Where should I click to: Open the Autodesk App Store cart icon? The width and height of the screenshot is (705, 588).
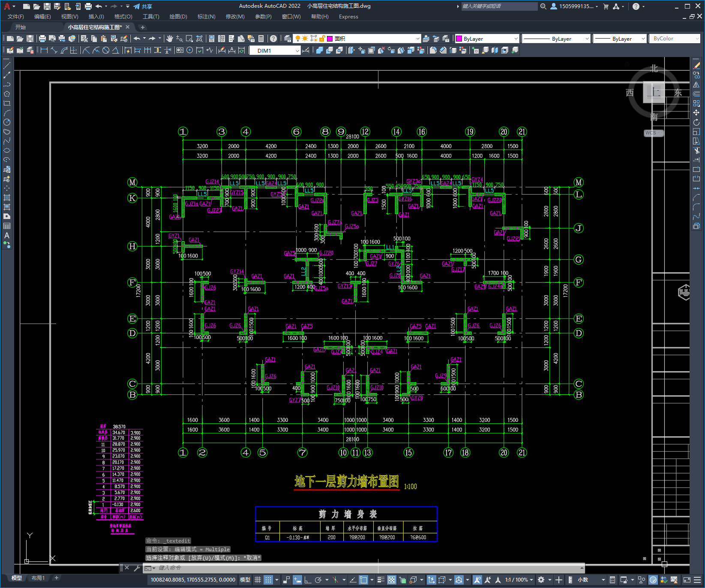tap(606, 6)
